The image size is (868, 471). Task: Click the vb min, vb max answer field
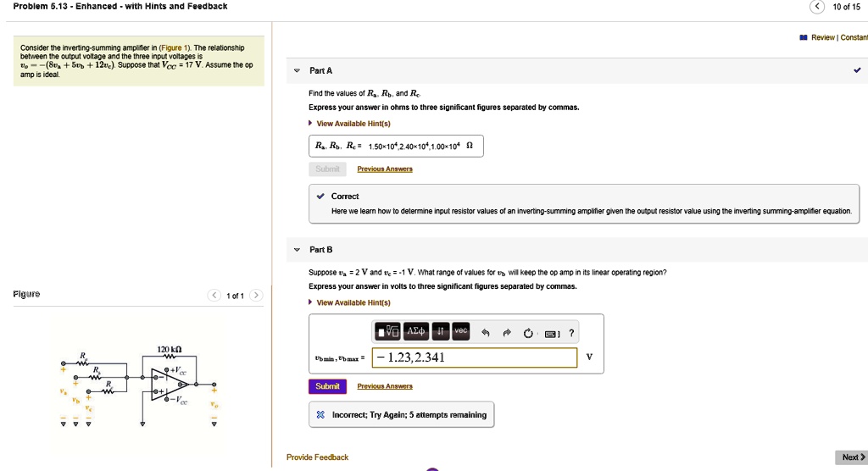tap(473, 357)
